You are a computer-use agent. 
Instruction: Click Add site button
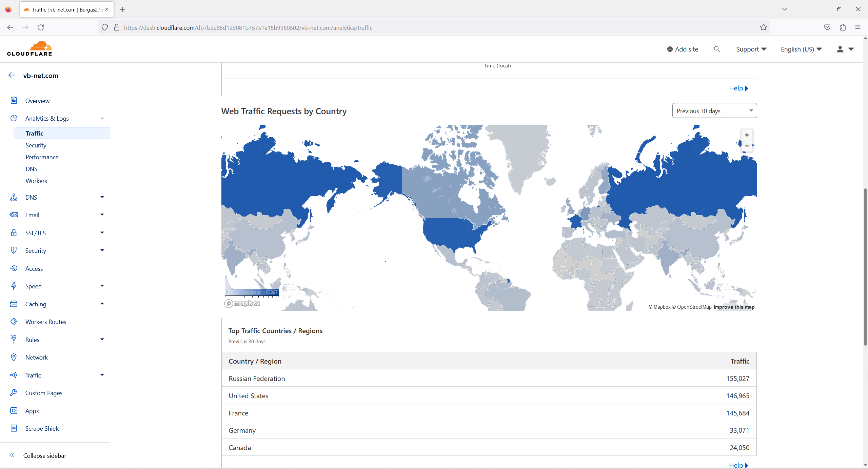point(683,49)
